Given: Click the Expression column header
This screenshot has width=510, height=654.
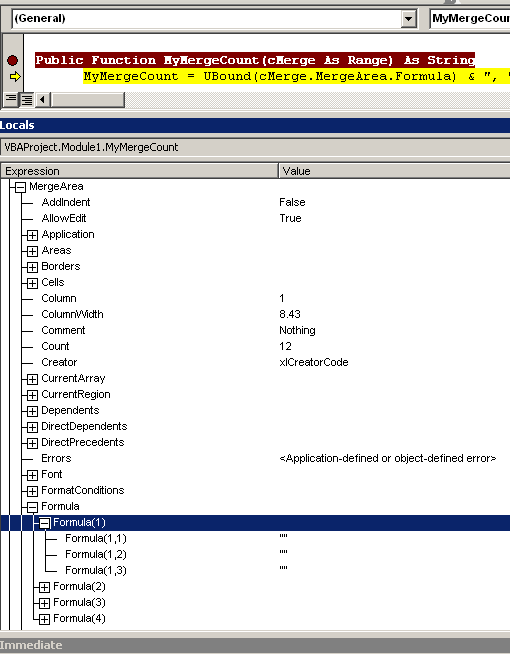Looking at the screenshot, I should tap(139, 171).
